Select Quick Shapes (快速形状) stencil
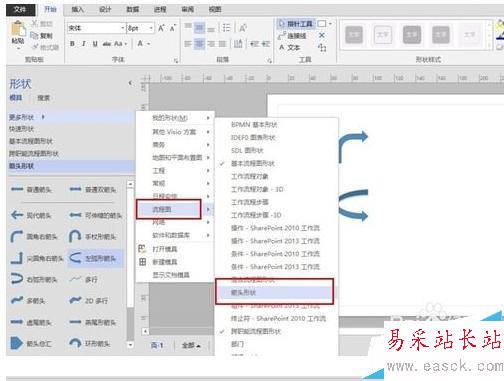 pos(21,129)
